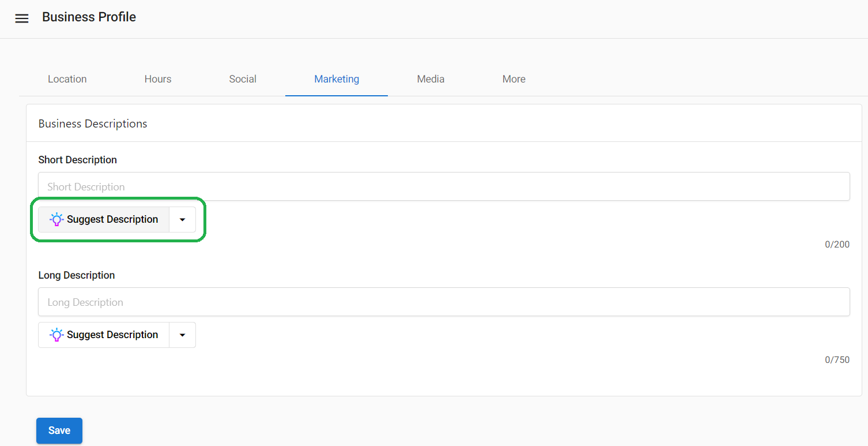Click the lightbulb icon beside Short Description suggest
This screenshot has height=446, width=868.
pyautogui.click(x=56, y=219)
